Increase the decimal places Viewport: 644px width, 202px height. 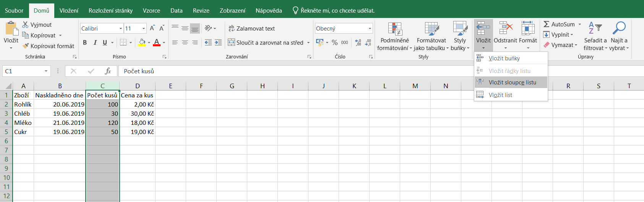tap(358, 42)
